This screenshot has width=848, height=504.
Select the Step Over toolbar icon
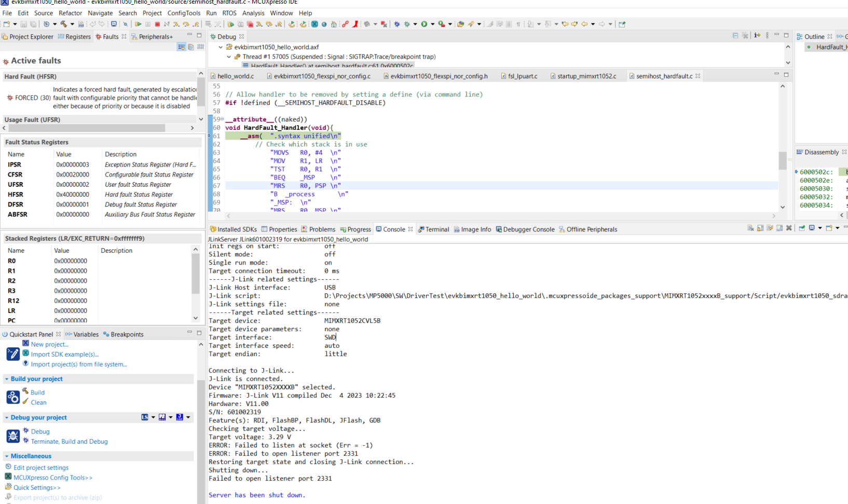click(x=186, y=24)
